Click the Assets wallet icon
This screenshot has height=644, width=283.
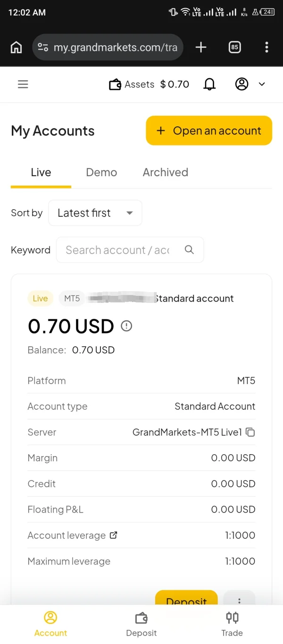coord(115,85)
